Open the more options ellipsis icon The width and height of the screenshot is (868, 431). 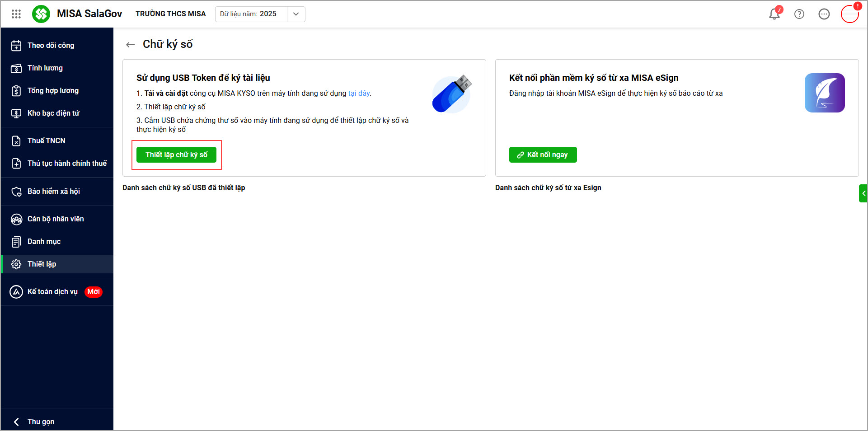pos(824,14)
